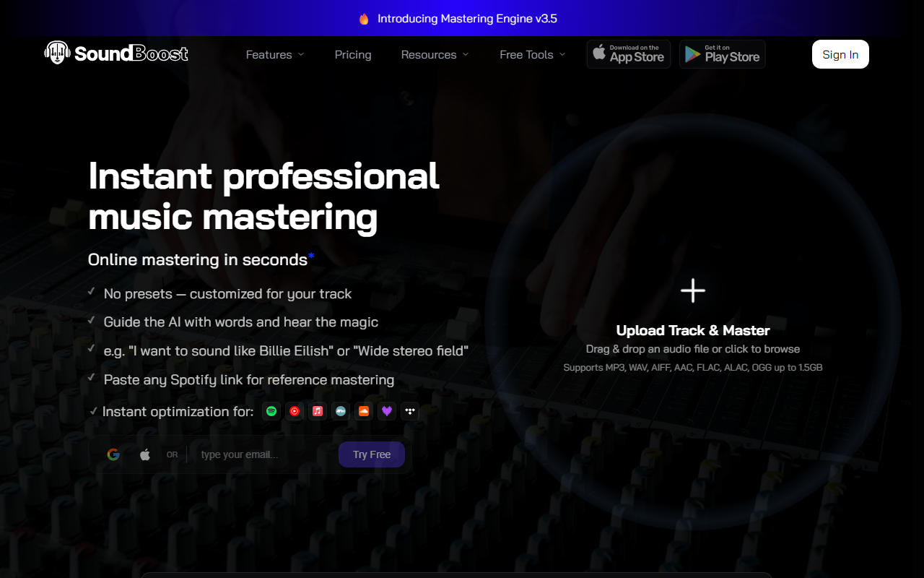Screen dimensions: 924x578
Task: Click the Try Free button
Action: tap(372, 454)
